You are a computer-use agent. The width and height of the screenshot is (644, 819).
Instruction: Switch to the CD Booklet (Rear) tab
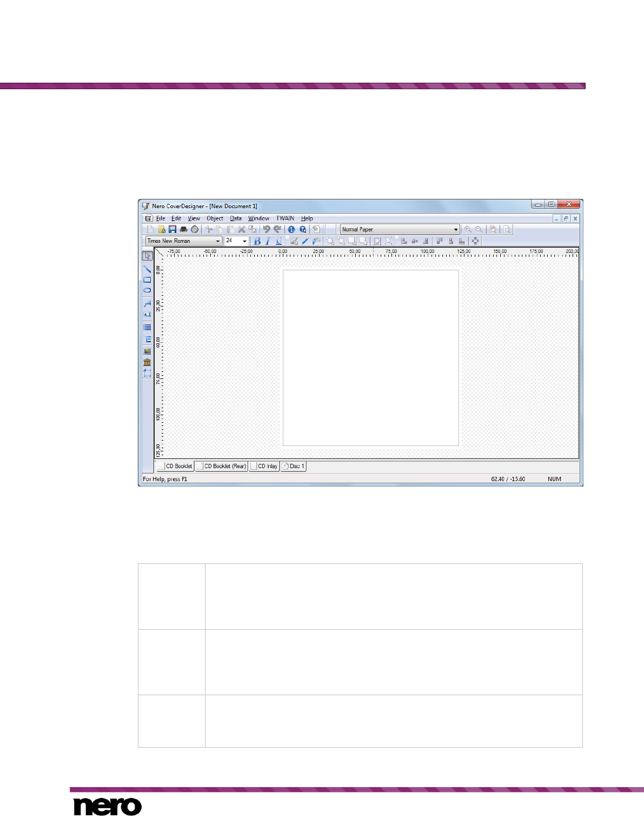tap(221, 466)
